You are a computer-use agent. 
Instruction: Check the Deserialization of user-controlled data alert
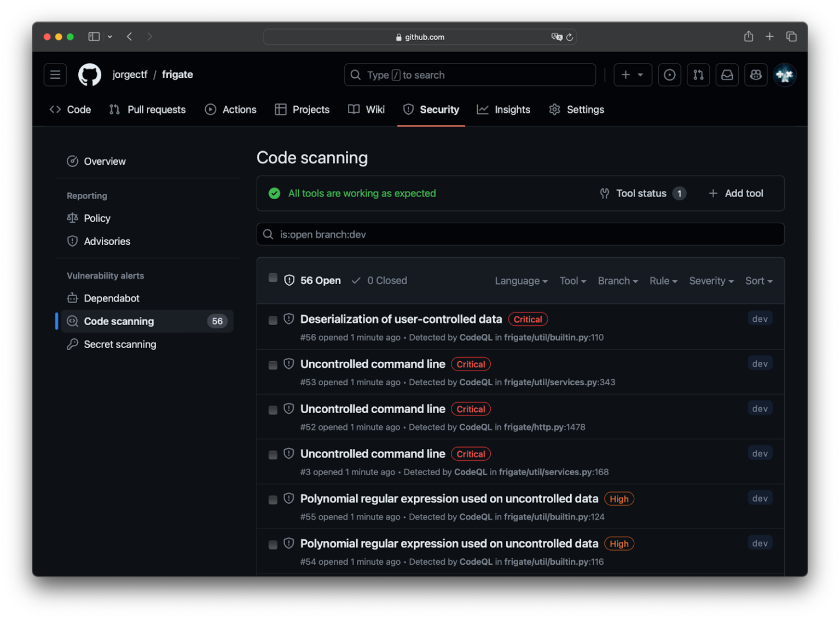(273, 320)
